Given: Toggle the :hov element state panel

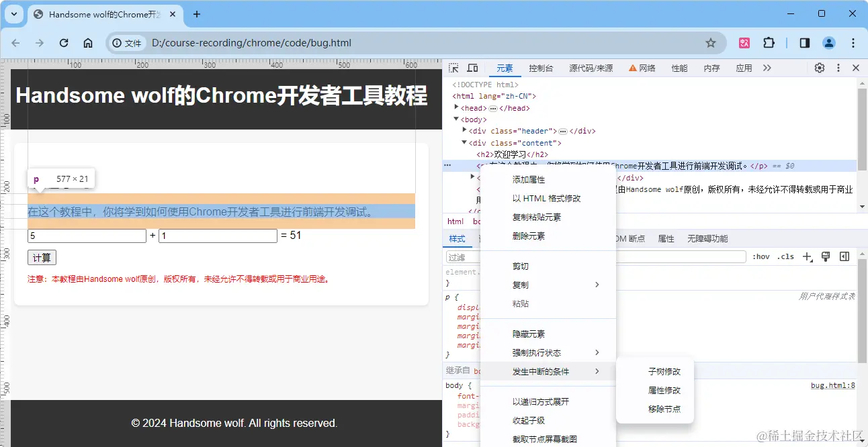Looking at the screenshot, I should click(761, 256).
